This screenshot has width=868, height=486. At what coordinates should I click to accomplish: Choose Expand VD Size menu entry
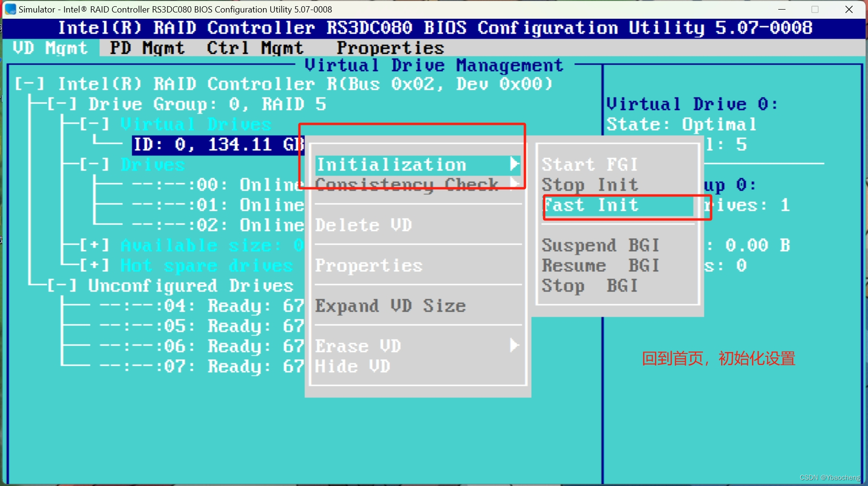[x=390, y=306]
